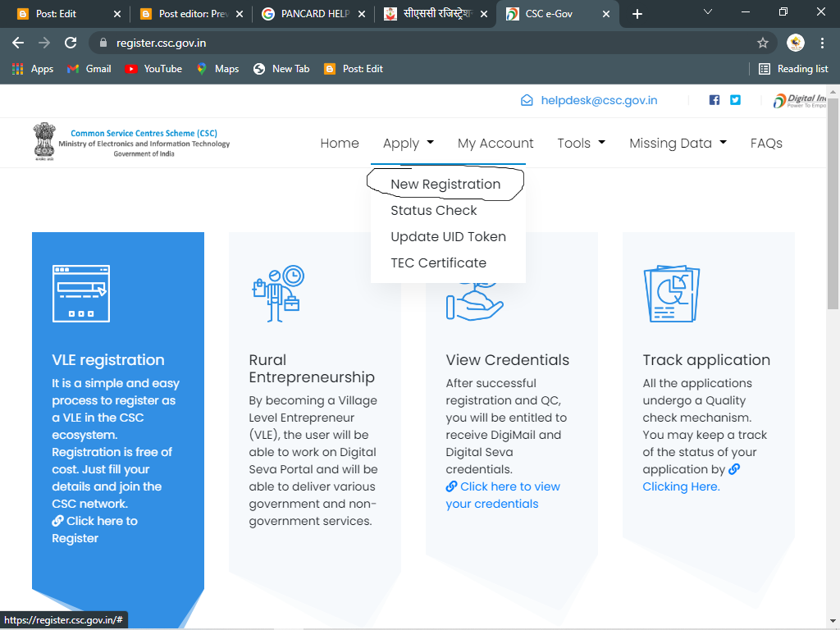Expand the Apply dropdown menu
Image resolution: width=840 pixels, height=630 pixels.
[x=409, y=143]
